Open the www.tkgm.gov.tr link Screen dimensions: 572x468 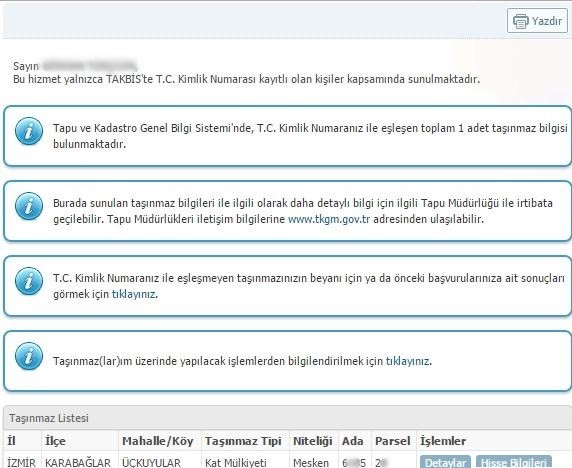[329, 219]
